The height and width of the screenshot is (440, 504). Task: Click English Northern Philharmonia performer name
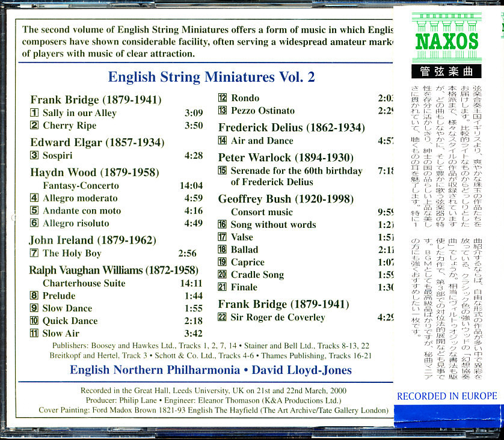coord(155,370)
